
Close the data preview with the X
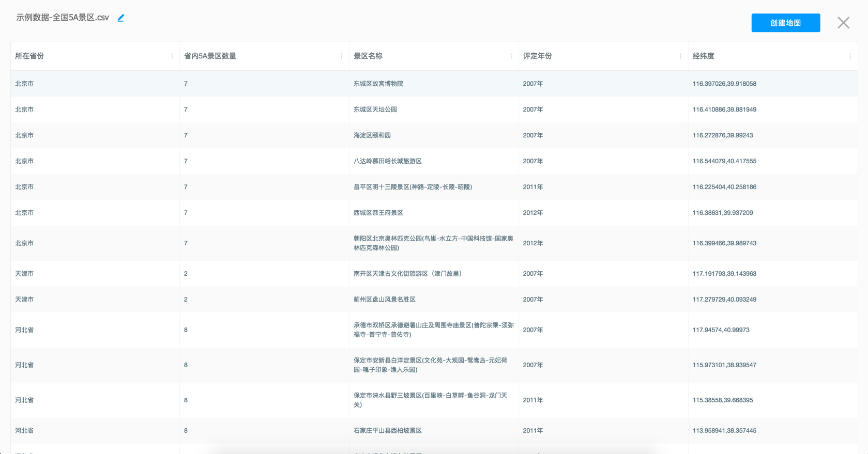[x=843, y=23]
